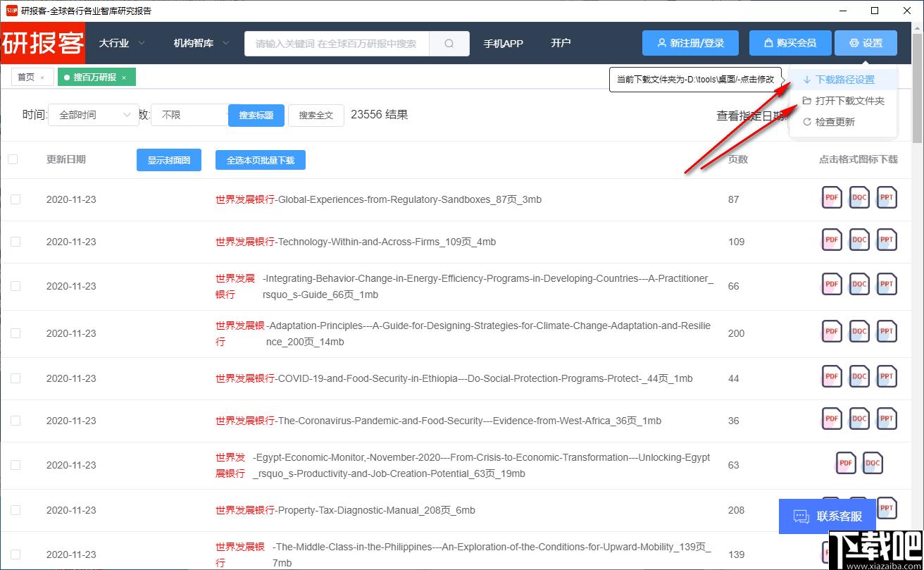
Task: Open 联系客服 chat widget
Action: (x=828, y=516)
